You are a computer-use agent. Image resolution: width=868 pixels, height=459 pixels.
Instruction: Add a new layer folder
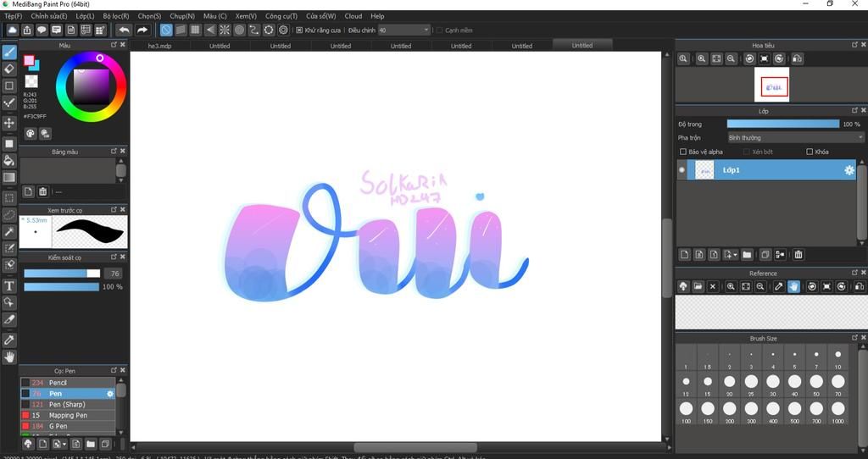click(x=747, y=254)
